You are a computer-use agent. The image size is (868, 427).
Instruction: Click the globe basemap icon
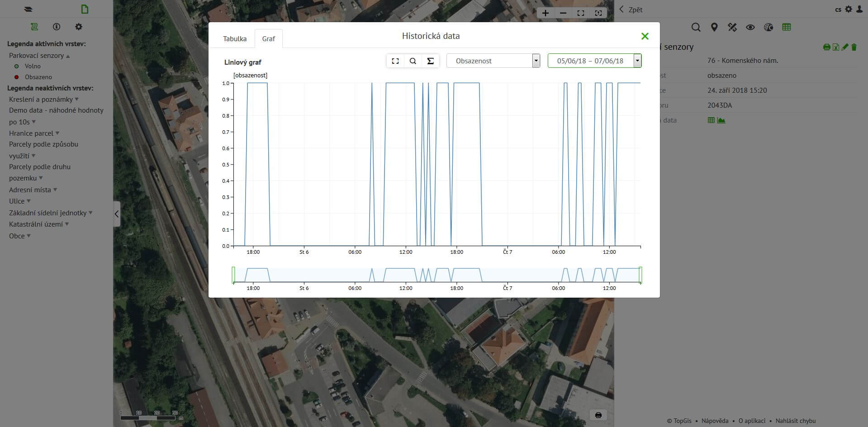click(x=768, y=27)
